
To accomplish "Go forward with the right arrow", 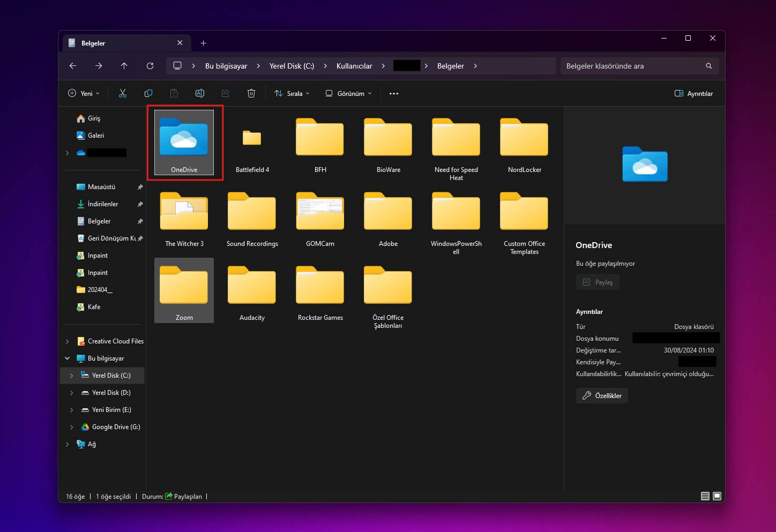I will click(x=99, y=66).
